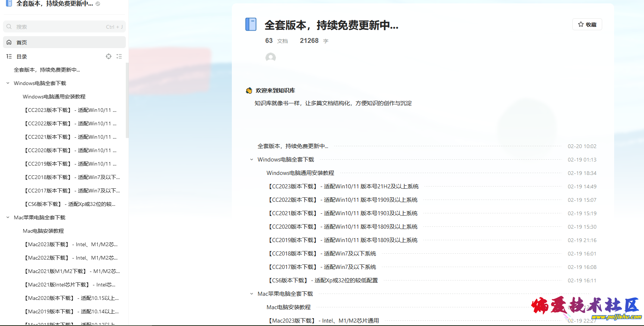This screenshot has height=326, width=644.
Task: Open CC2023版本下载 link in the main list
Action: pos(343,186)
